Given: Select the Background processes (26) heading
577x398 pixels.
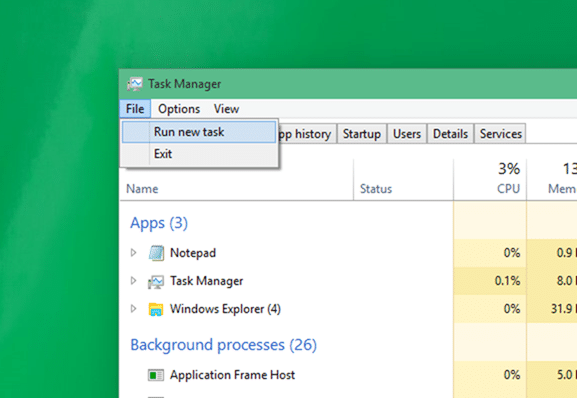Looking at the screenshot, I should point(223,345).
